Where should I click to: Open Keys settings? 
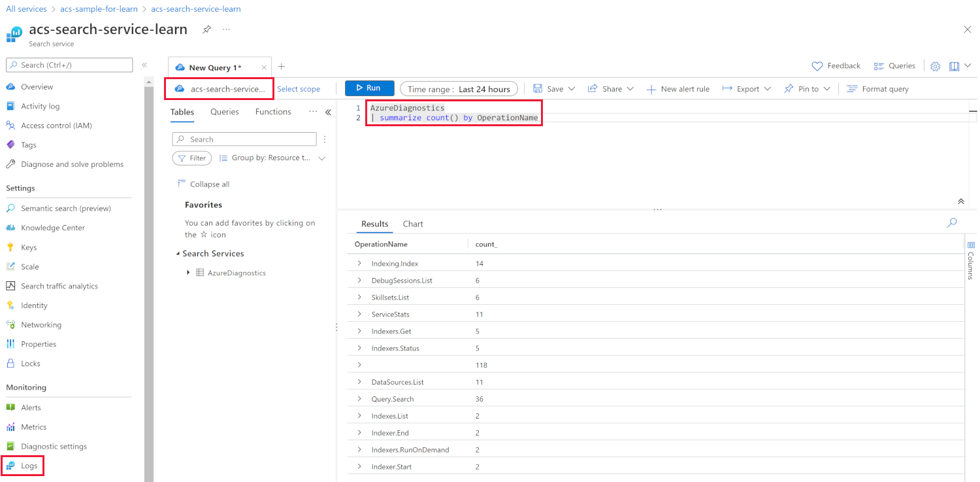[29, 247]
